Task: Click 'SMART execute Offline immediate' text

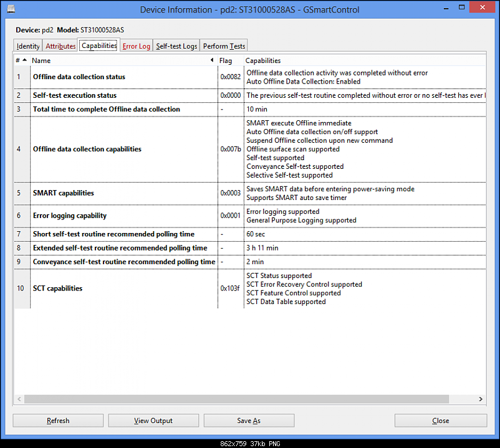Action: [x=299, y=123]
